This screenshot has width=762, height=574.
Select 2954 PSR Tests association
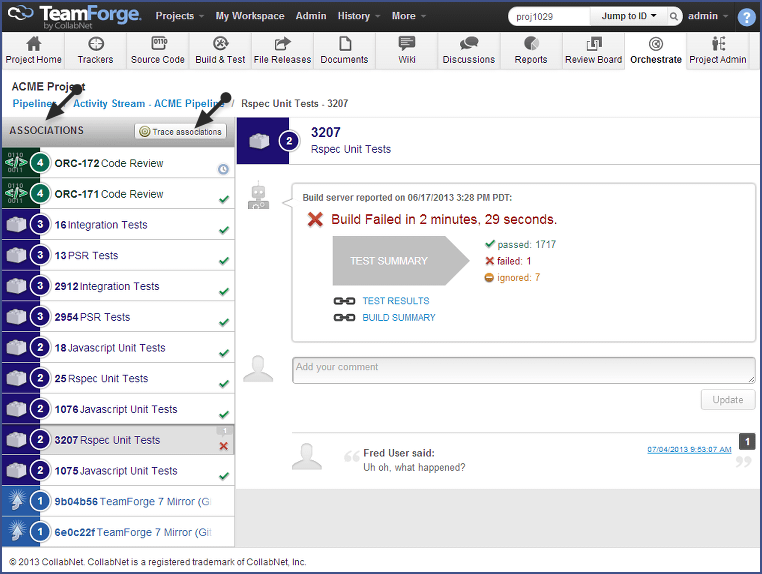pos(119,317)
